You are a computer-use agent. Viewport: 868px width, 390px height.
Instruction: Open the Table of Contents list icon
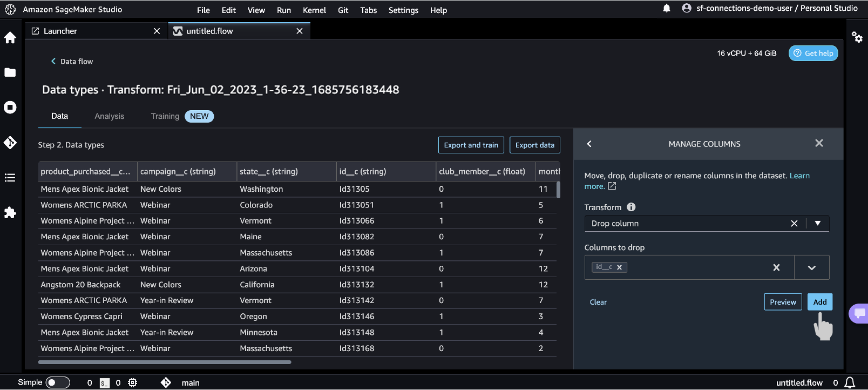pyautogui.click(x=10, y=178)
